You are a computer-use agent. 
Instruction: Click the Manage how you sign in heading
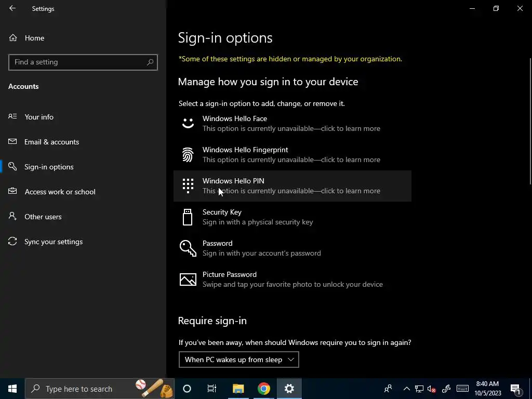[268, 82]
